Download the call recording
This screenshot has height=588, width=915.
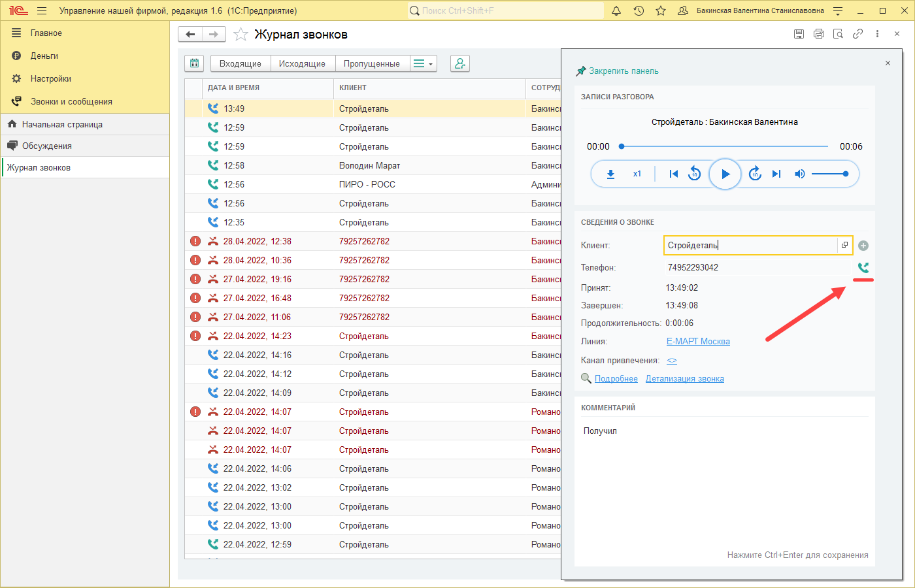coord(610,174)
